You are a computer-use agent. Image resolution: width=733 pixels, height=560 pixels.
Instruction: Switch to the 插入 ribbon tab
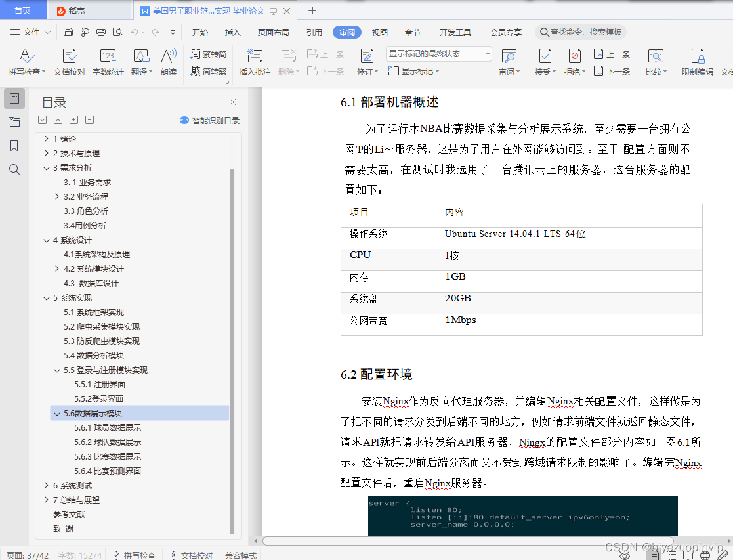point(233,32)
